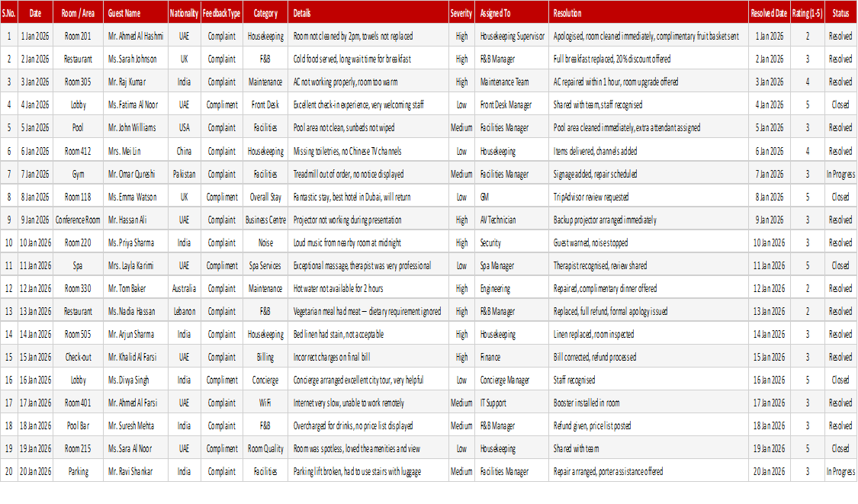Select cell 'Ms. Priya Sharma'

136,243
